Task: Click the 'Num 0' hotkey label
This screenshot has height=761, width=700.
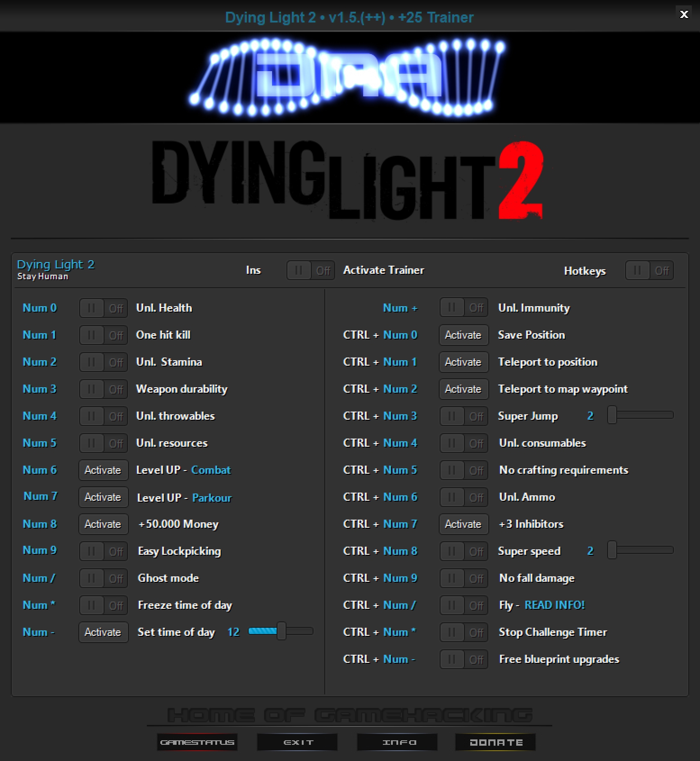Action: tap(40, 308)
